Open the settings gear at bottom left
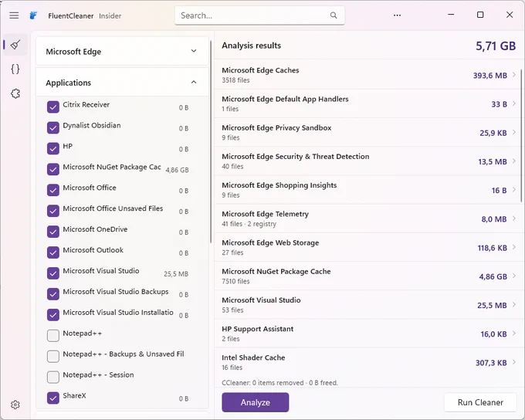 click(x=15, y=405)
